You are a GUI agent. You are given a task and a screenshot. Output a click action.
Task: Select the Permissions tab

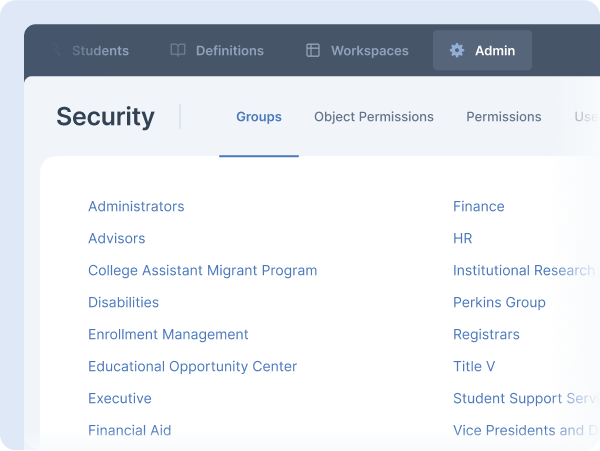point(503,117)
